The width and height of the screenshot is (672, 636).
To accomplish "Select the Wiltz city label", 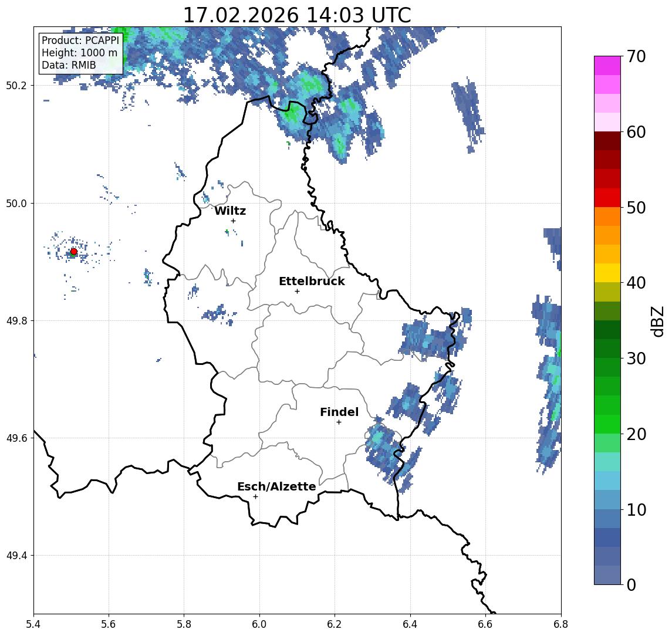I will click(230, 211).
